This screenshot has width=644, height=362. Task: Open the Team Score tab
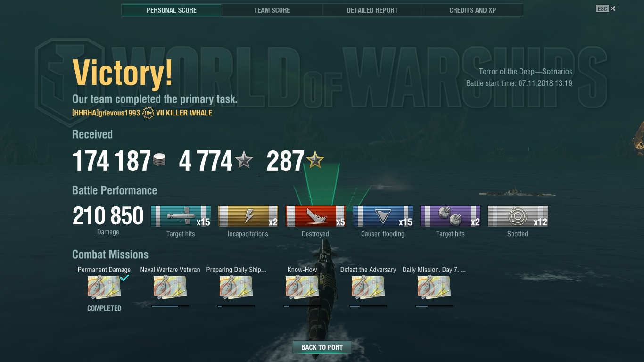coord(272,10)
